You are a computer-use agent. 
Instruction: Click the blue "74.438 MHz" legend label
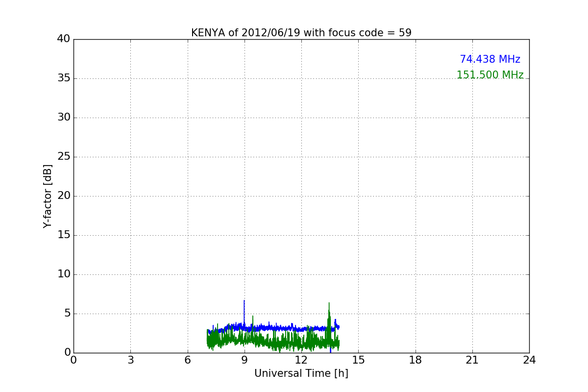[490, 59]
